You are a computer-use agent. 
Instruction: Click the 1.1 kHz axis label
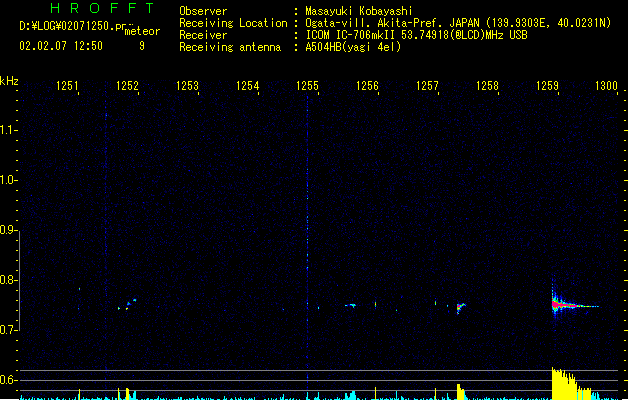(8, 130)
